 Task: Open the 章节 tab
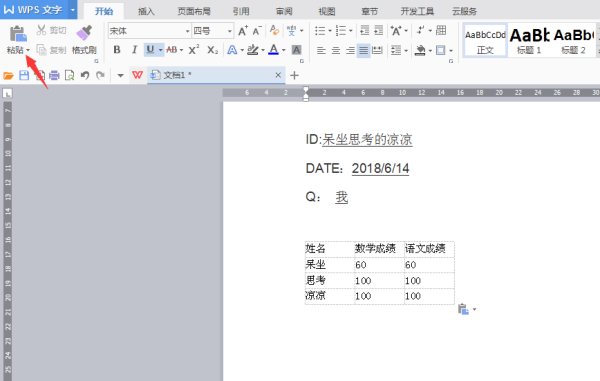tap(370, 11)
